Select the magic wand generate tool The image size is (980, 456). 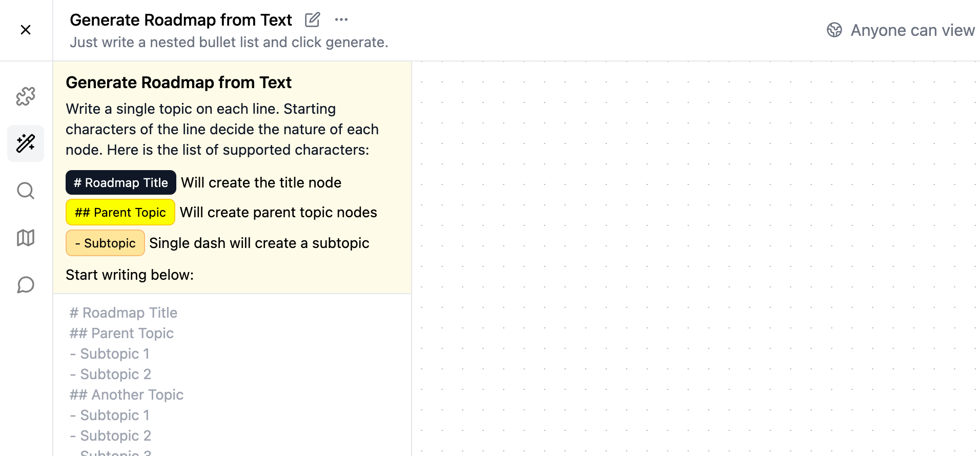coord(26,143)
